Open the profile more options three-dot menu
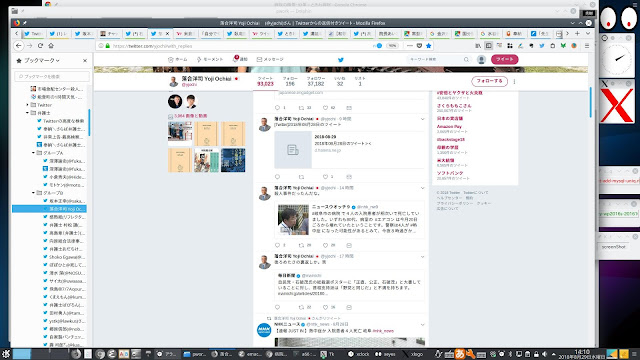This screenshot has width=640, height=360. [514, 82]
